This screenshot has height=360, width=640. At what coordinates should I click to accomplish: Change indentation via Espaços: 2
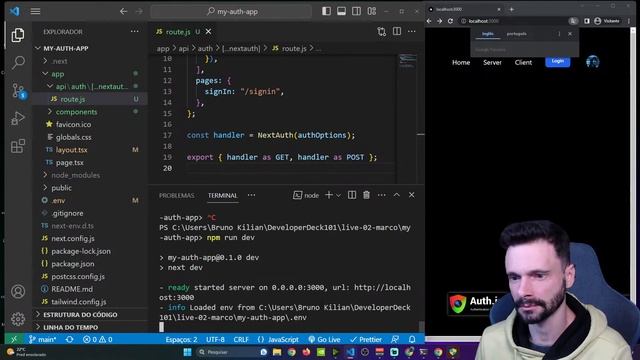[181, 339]
